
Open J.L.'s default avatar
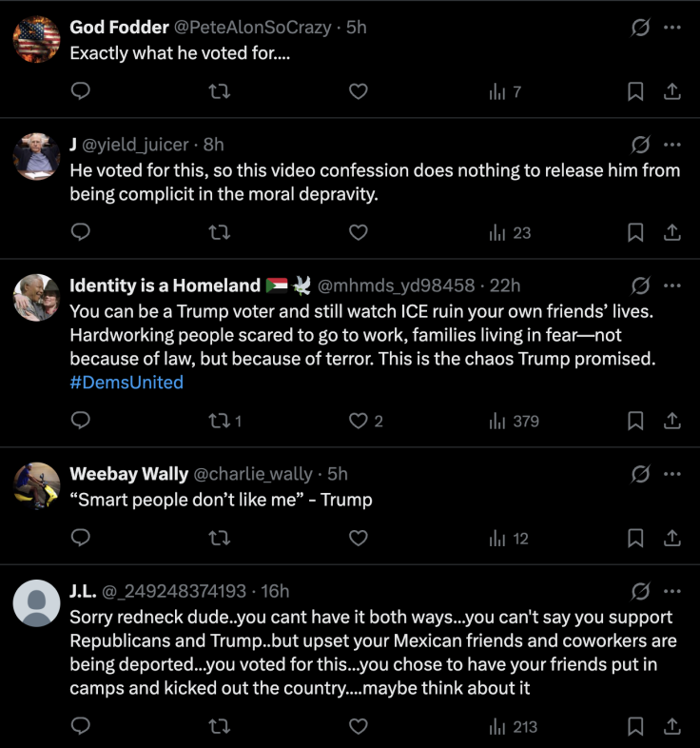[x=37, y=603]
